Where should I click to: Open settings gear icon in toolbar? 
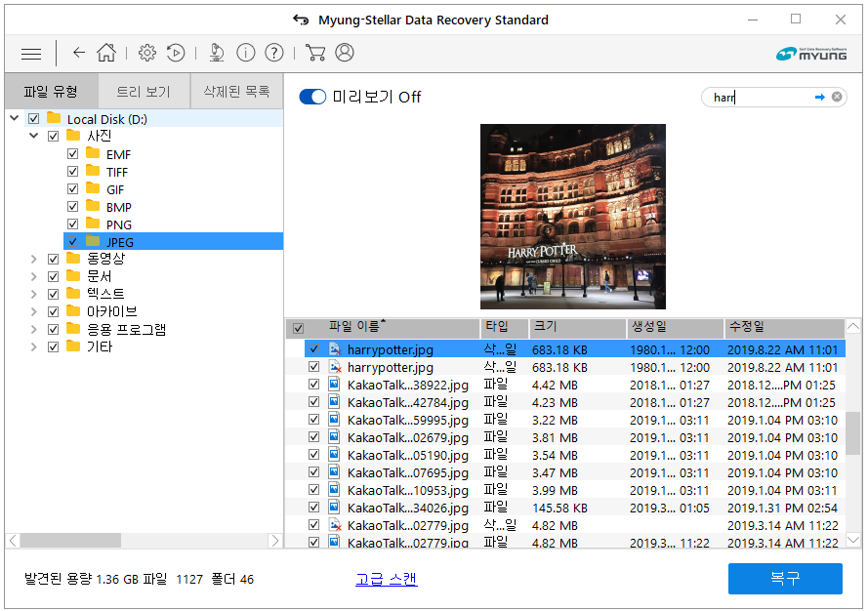pyautogui.click(x=147, y=53)
